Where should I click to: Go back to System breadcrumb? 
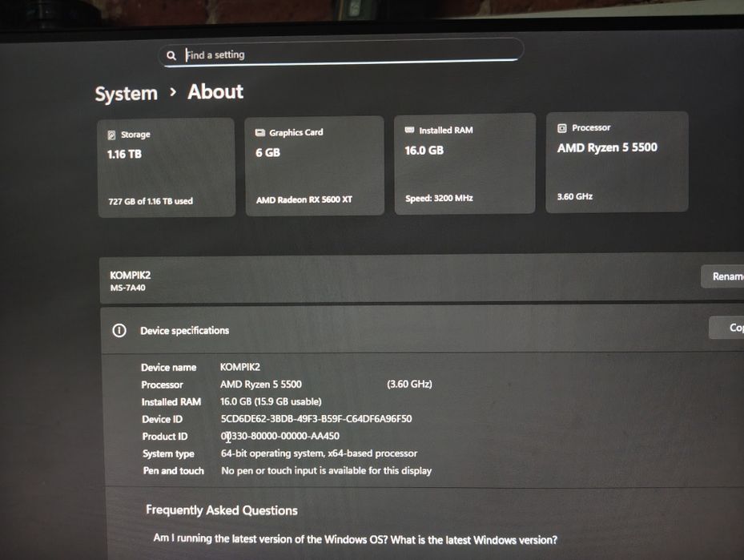[127, 94]
